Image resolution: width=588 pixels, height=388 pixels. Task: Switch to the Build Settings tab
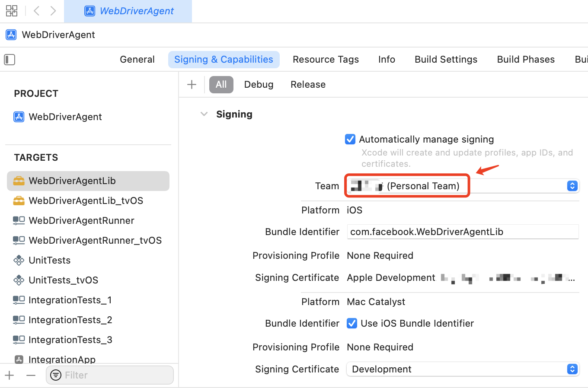coord(446,59)
